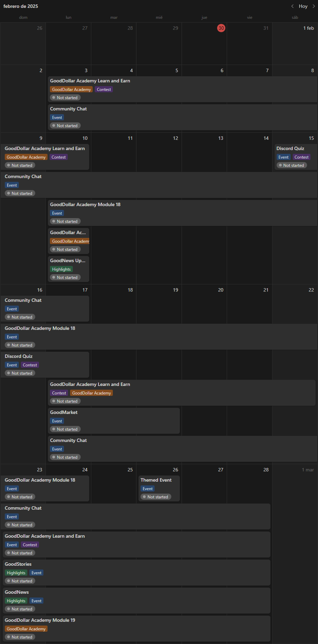Open Learn and Earn event on February 9
This screenshot has height=644, width=318.
[45, 157]
